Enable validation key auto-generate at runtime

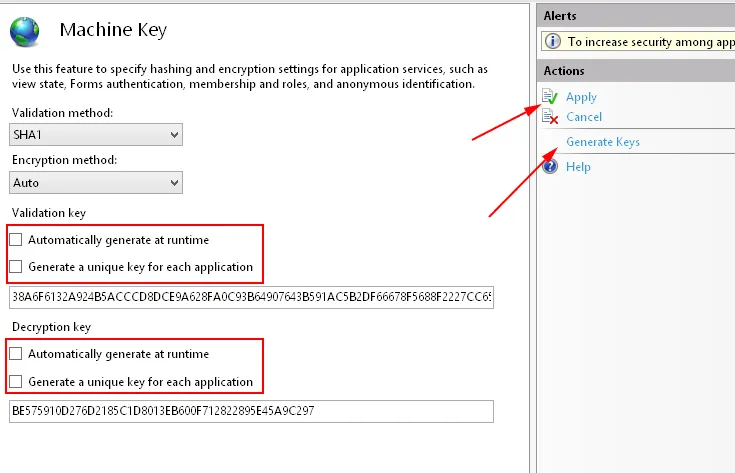[16, 240]
